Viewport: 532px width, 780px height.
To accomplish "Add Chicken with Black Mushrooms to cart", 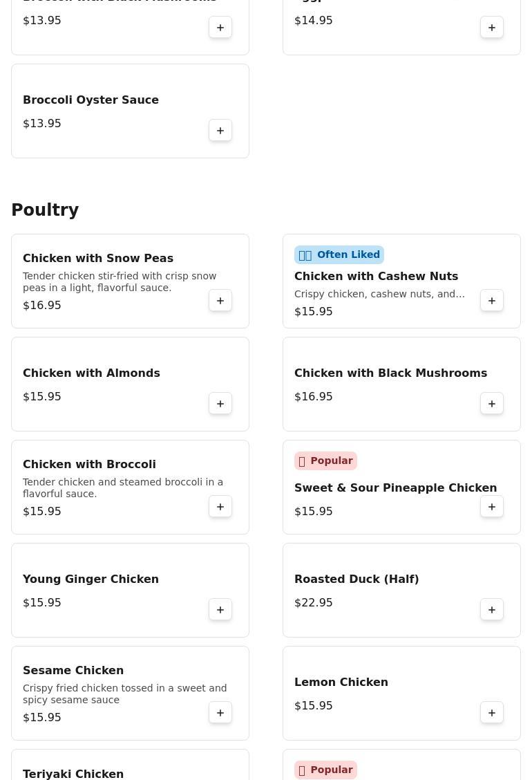I will (x=492, y=404).
